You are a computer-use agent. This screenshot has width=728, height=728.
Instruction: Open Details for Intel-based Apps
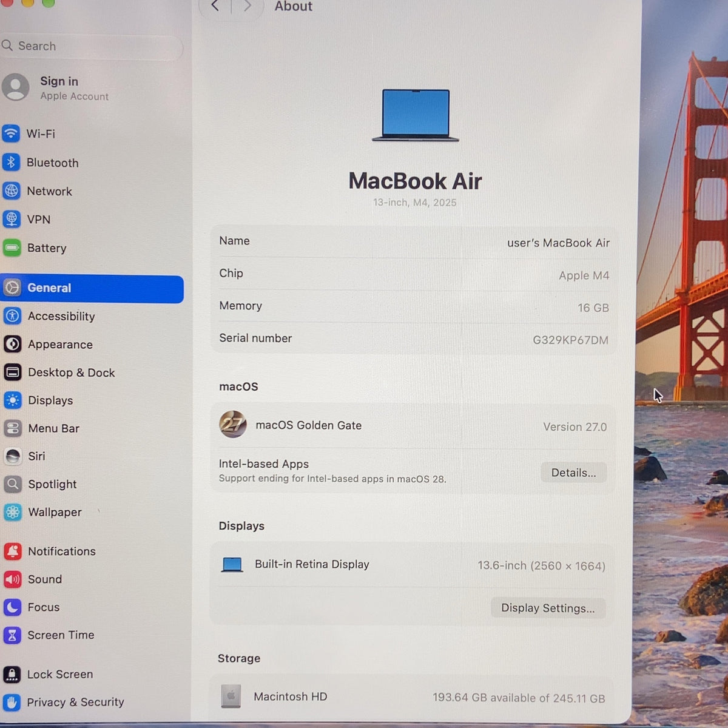click(573, 473)
